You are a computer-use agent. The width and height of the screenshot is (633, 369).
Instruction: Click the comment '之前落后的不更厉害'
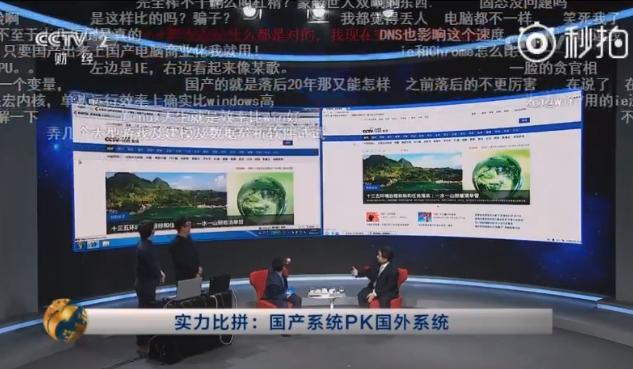(471, 84)
